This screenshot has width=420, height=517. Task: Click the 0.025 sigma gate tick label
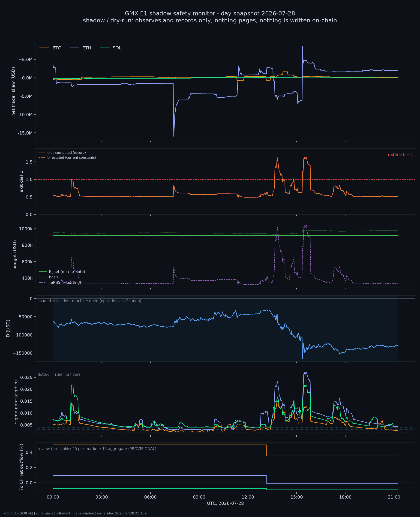(26, 377)
